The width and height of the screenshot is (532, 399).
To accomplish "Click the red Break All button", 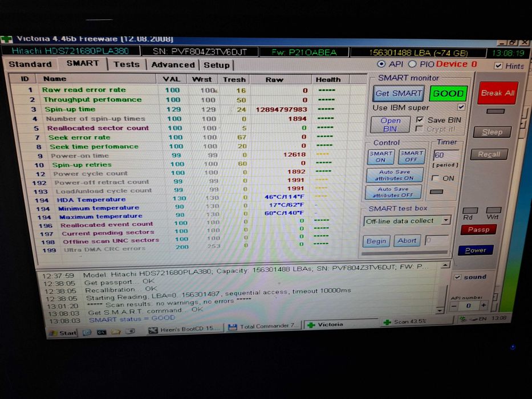I will point(497,93).
